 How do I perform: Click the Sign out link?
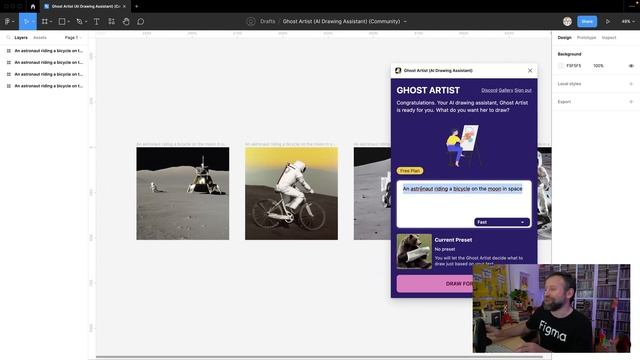[523, 90]
